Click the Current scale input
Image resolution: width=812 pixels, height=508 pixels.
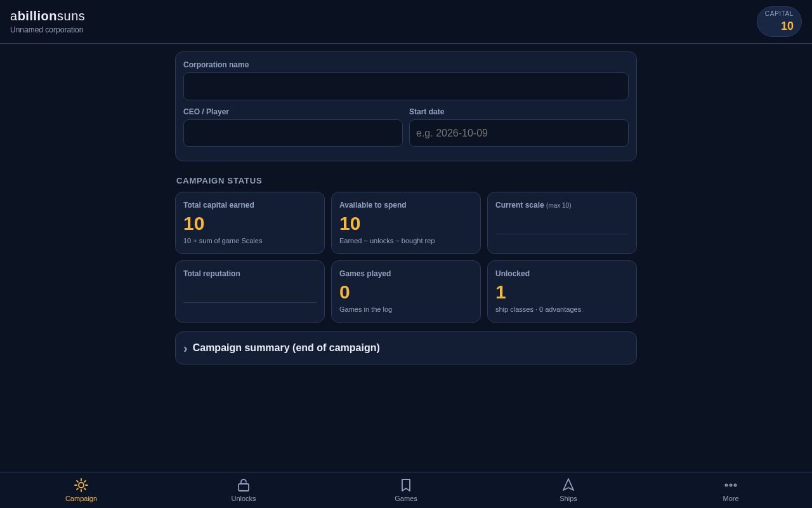562,224
